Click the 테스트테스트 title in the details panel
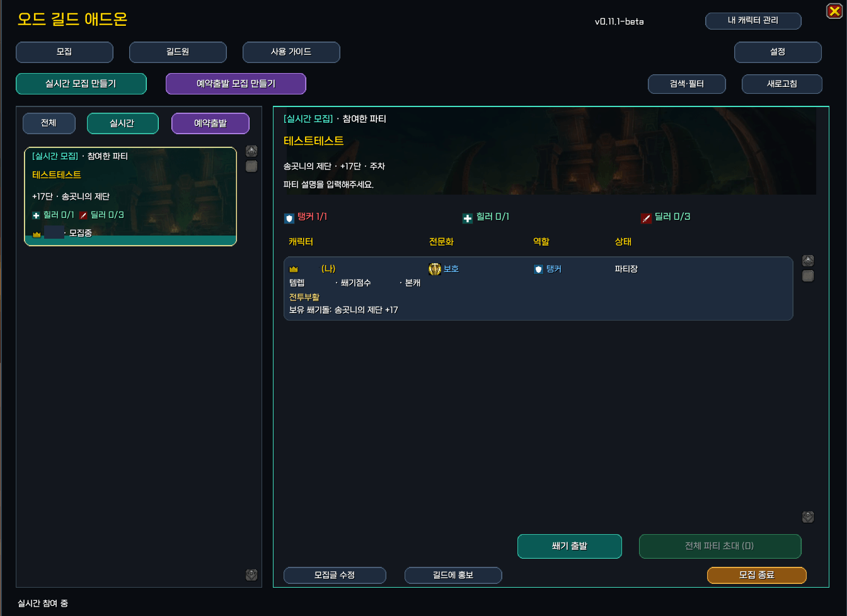This screenshot has height=616, width=847. 314,141
